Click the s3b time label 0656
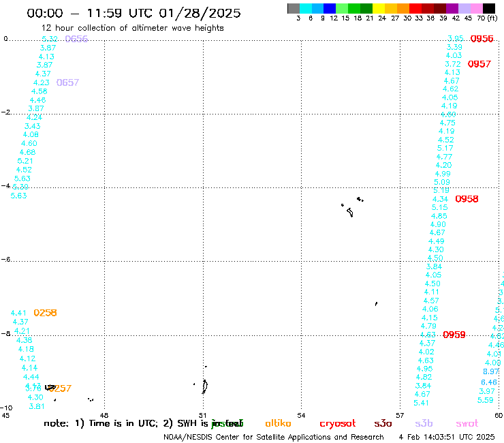Image resolution: width=504 pixels, height=443 pixels. tap(76, 39)
